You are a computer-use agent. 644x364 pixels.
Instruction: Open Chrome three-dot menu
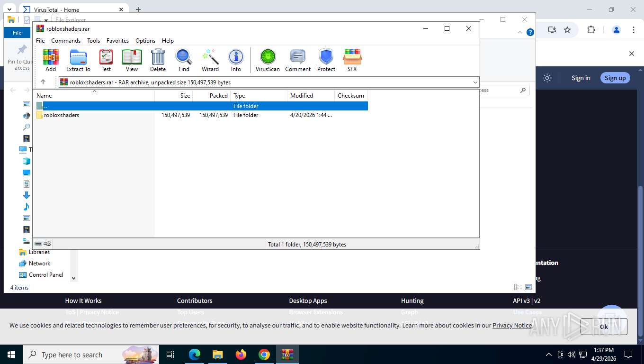(x=634, y=30)
